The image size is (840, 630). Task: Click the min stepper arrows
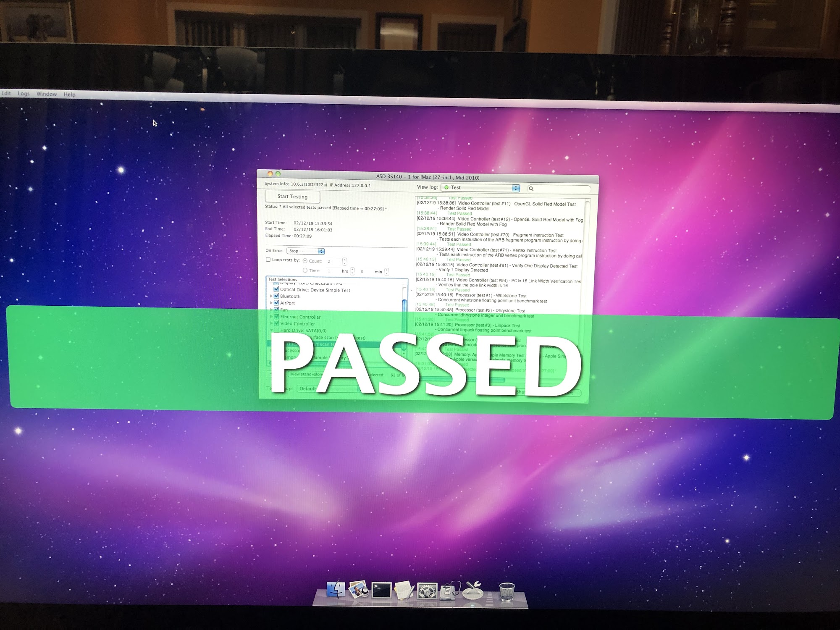click(x=387, y=272)
